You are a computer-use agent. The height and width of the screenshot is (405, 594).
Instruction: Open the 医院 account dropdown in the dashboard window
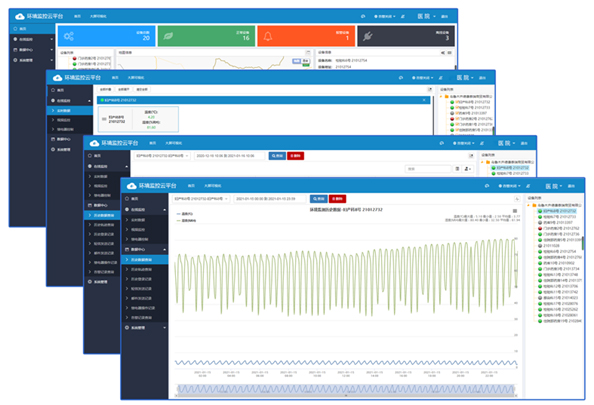click(426, 16)
